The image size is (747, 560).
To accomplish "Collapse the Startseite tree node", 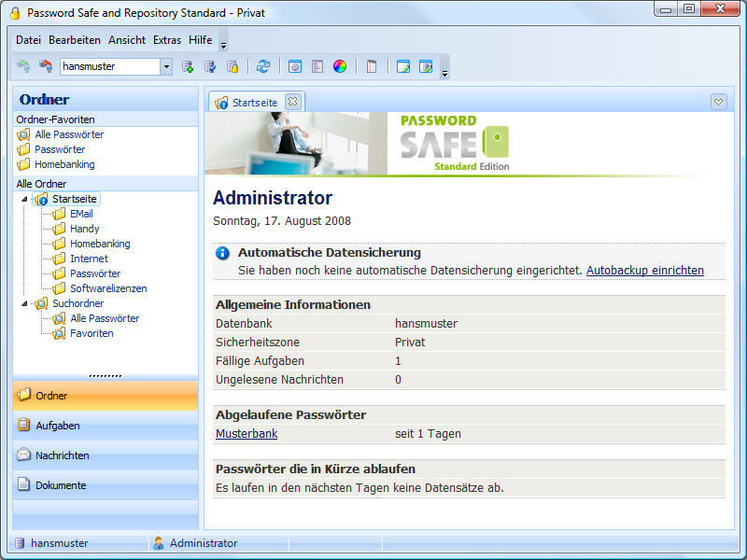I will point(26,199).
